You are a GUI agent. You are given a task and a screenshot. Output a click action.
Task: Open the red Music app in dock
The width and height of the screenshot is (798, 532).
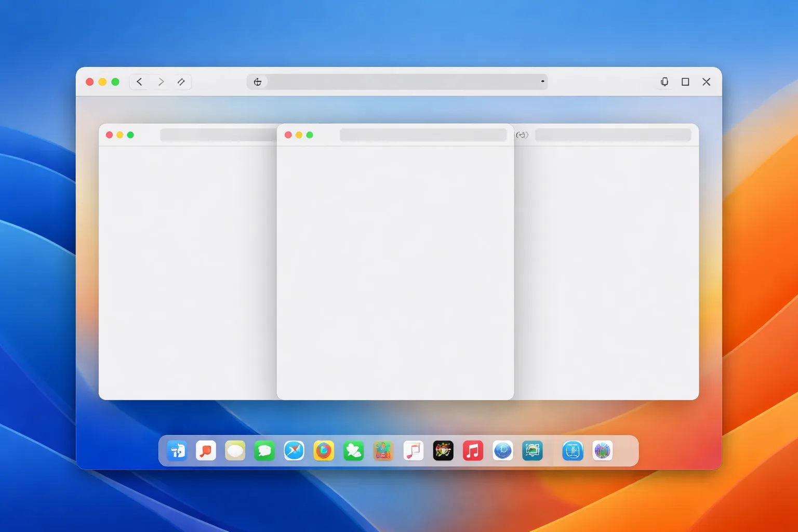[473, 451]
